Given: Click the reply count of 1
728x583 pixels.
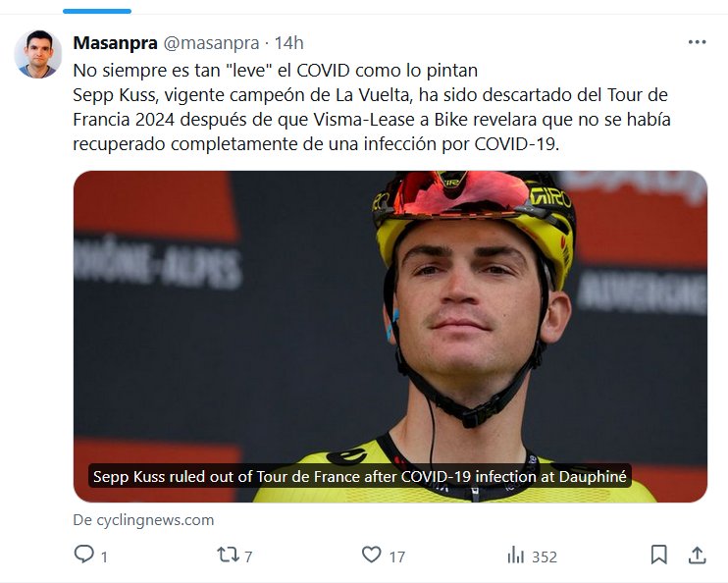Looking at the screenshot, I should point(104,556).
